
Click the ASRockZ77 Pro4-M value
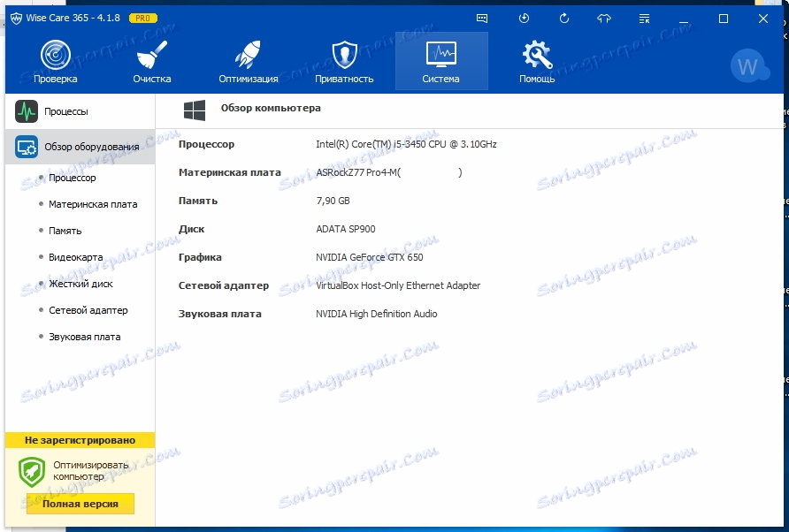(389, 172)
